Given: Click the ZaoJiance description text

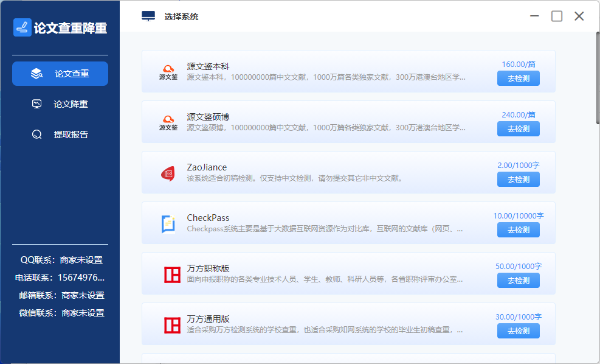Looking at the screenshot, I should coord(294,178).
